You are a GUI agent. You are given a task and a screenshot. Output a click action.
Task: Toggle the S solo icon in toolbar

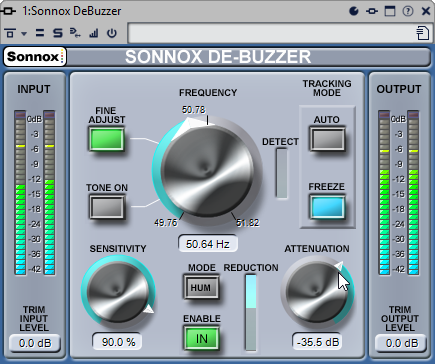point(58,33)
